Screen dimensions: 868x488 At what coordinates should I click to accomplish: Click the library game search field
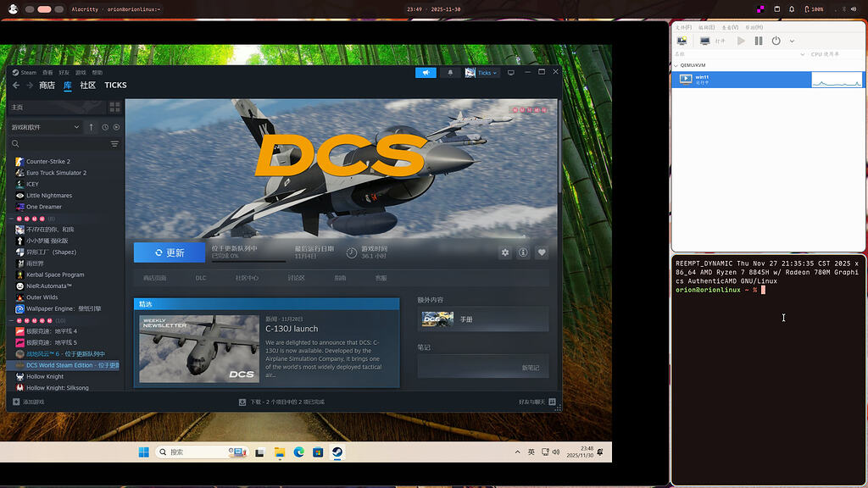pyautogui.click(x=59, y=144)
